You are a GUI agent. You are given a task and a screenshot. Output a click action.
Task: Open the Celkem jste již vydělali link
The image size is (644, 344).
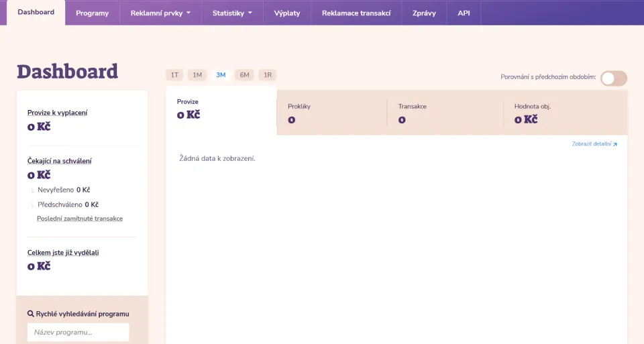[63, 252]
